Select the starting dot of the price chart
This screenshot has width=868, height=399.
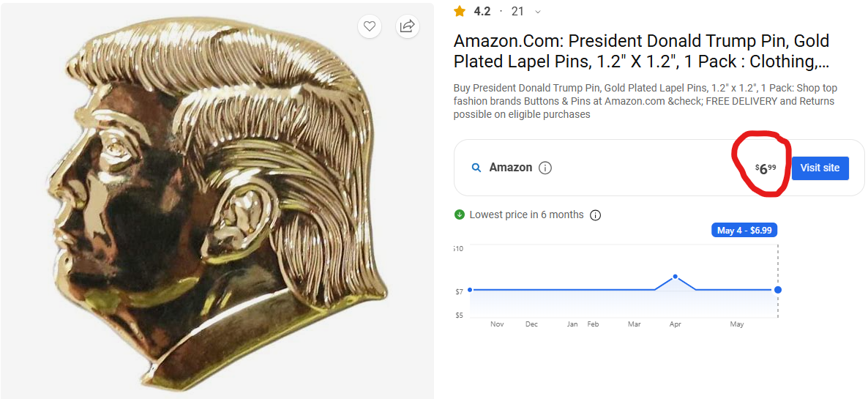(470, 290)
